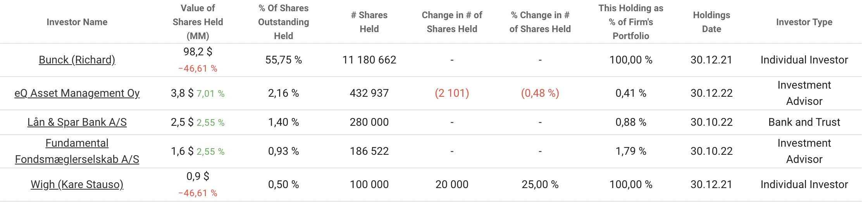Click the 11 180 662 shares held cell
This screenshot has height=202, width=868.
click(x=369, y=60)
